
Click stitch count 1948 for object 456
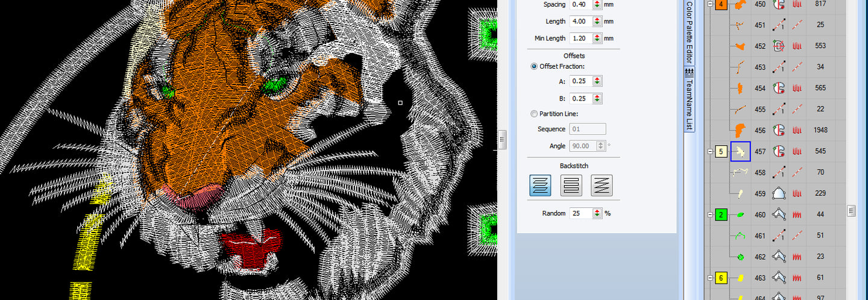[820, 130]
